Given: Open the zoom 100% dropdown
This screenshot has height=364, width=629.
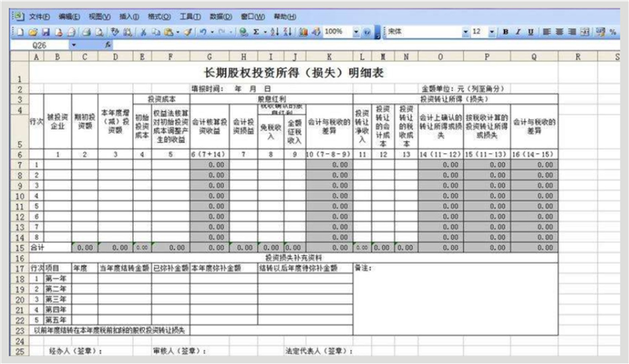Looking at the screenshot, I should (x=356, y=31).
